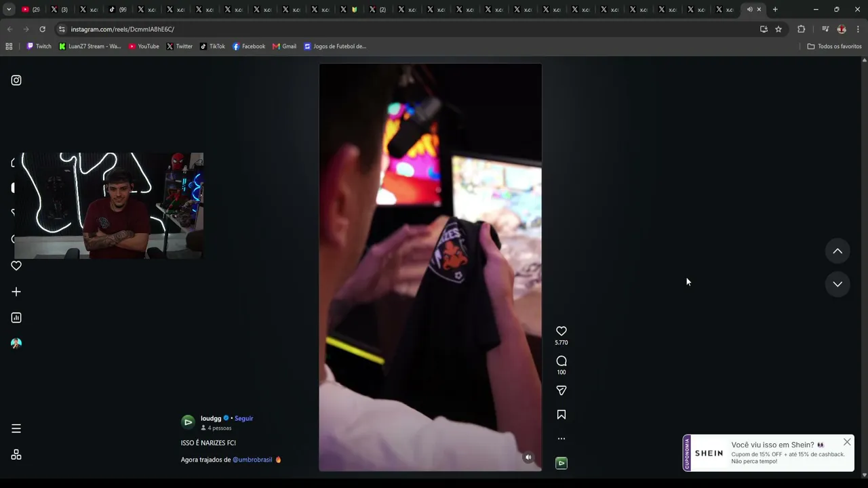Follow loudgg with Seguir
The height and width of the screenshot is (488, 868).
(243, 418)
